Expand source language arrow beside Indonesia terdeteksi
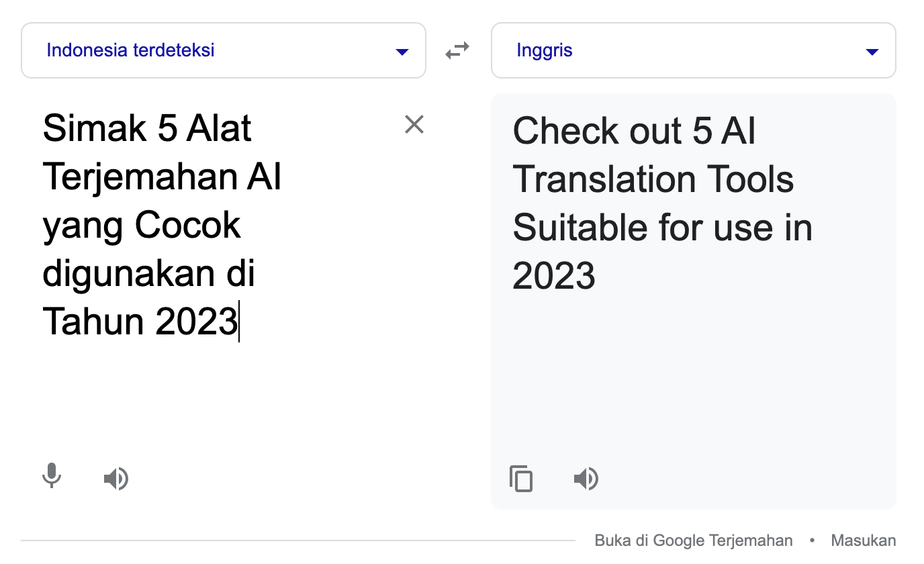 point(402,52)
